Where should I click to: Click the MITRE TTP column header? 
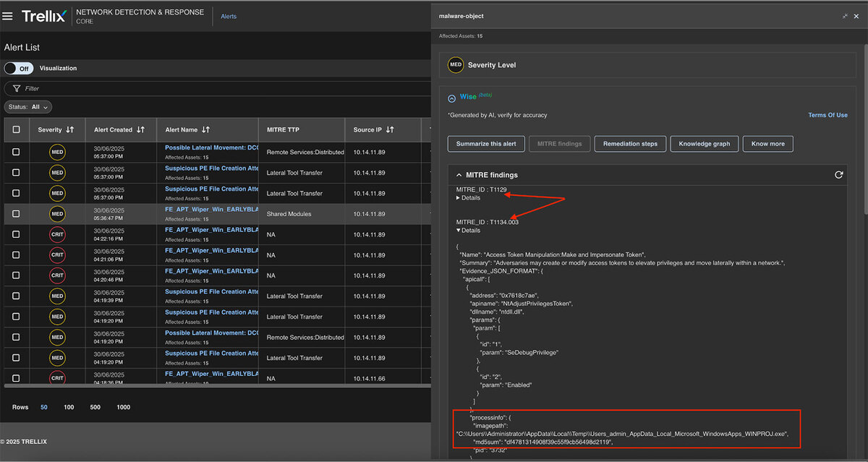[x=283, y=129]
